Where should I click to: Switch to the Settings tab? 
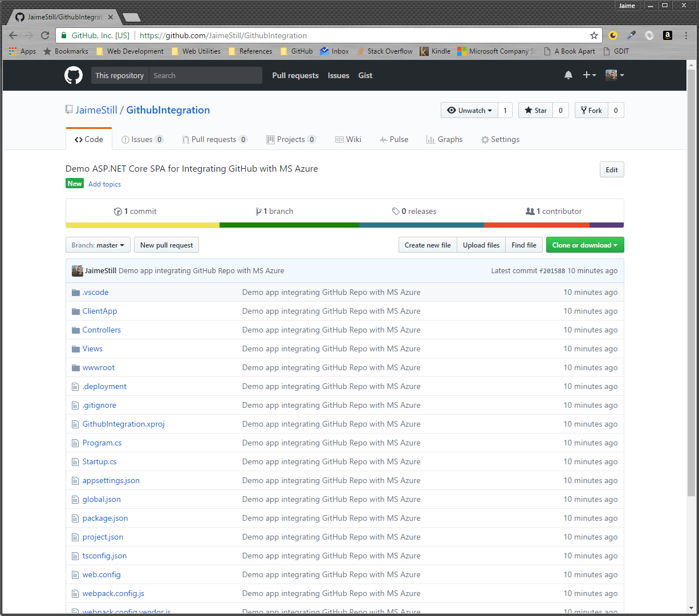pyautogui.click(x=500, y=140)
